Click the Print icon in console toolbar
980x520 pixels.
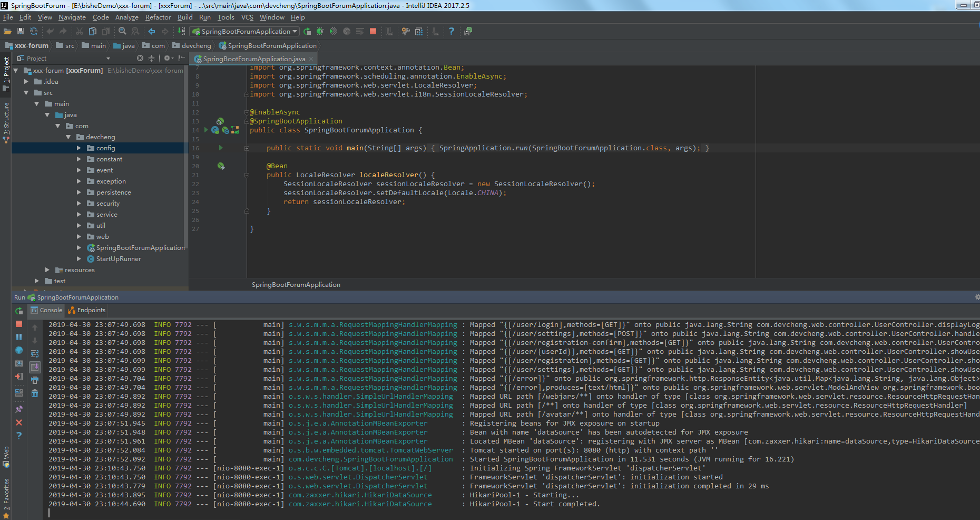[x=35, y=380]
